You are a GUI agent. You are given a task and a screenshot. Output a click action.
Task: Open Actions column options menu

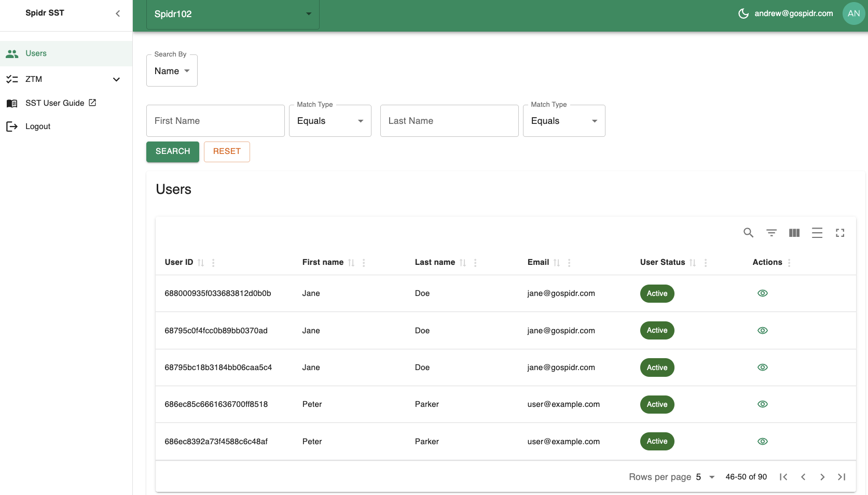(x=789, y=263)
